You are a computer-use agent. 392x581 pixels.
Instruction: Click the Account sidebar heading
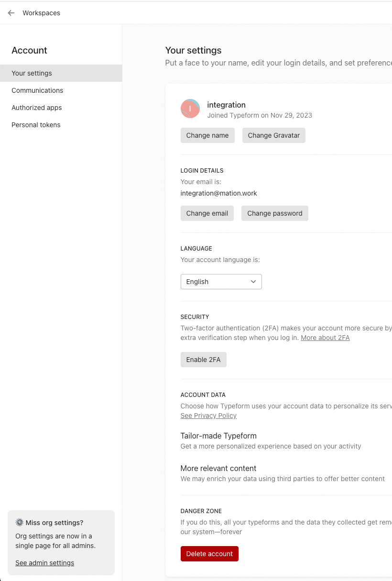coord(29,50)
